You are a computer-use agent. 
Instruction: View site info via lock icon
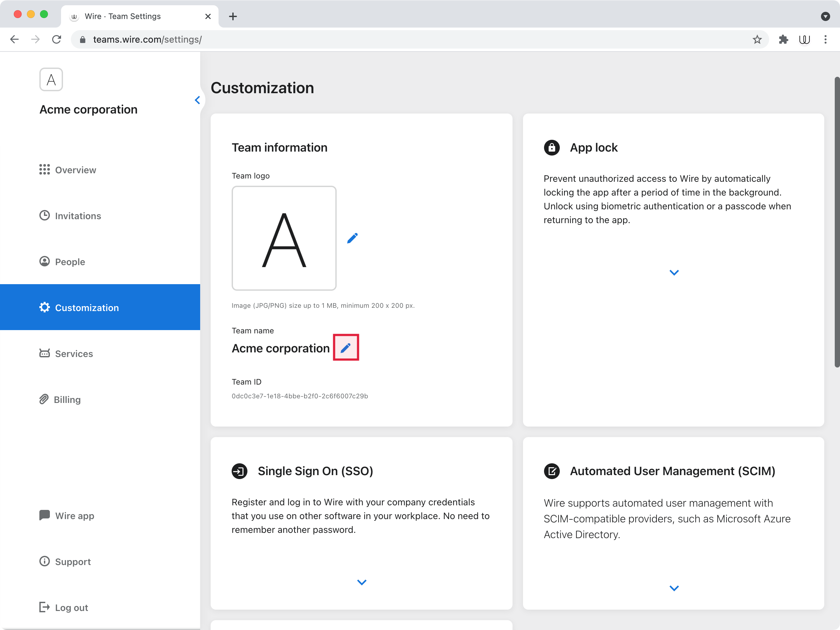coord(82,39)
